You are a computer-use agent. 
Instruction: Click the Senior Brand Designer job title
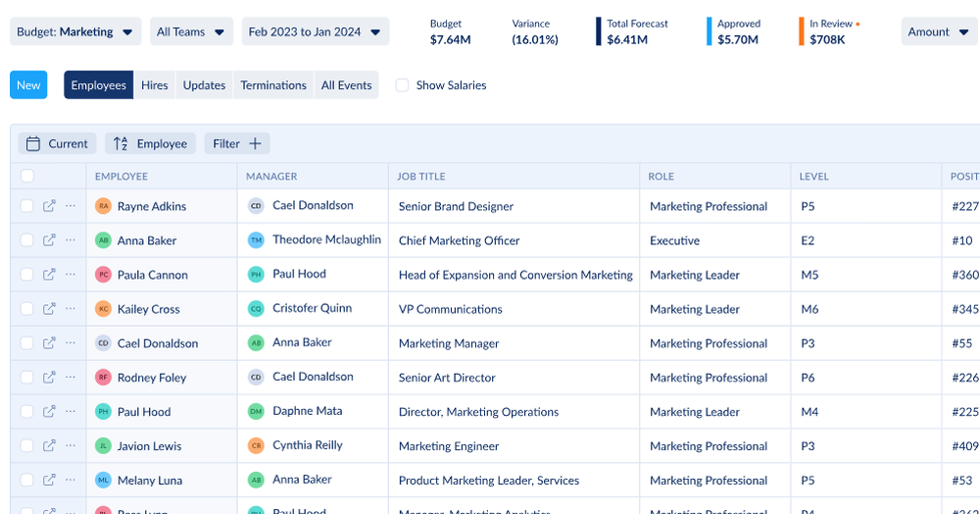click(456, 206)
